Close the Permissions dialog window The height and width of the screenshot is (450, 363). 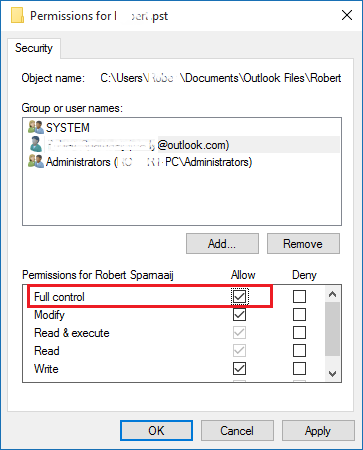[x=347, y=15]
